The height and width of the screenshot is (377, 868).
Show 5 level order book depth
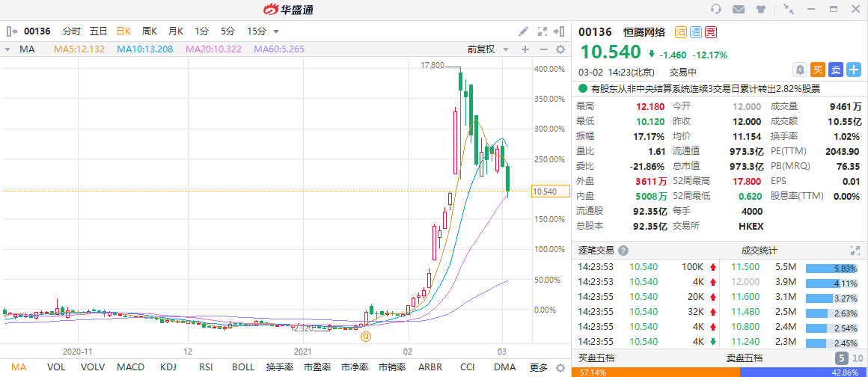840,358
